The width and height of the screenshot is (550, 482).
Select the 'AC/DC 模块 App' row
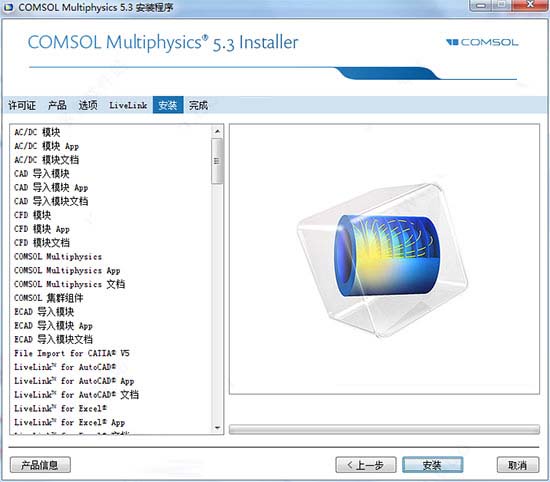coord(111,146)
